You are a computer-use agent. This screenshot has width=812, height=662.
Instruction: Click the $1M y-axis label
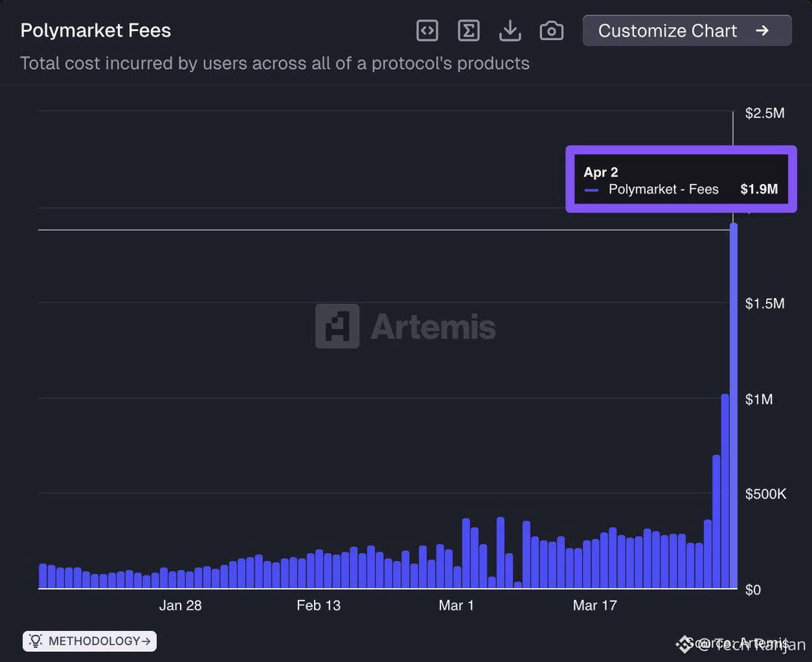pyautogui.click(x=759, y=399)
